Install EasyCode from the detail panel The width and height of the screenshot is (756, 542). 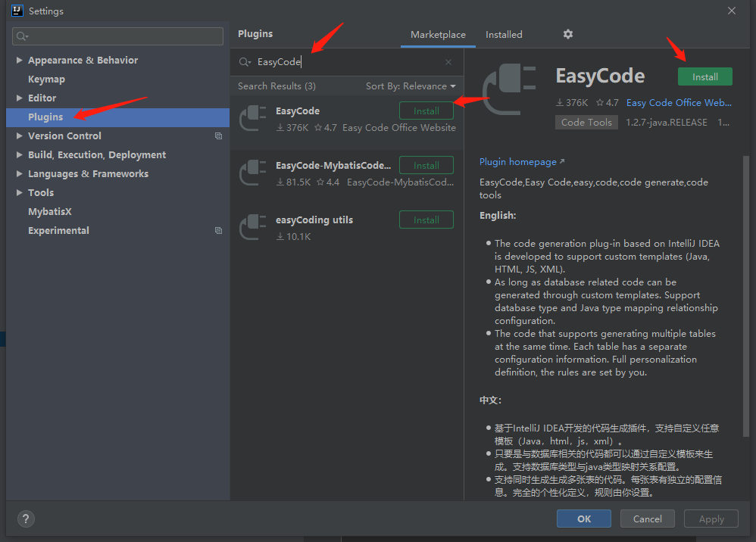pos(704,76)
